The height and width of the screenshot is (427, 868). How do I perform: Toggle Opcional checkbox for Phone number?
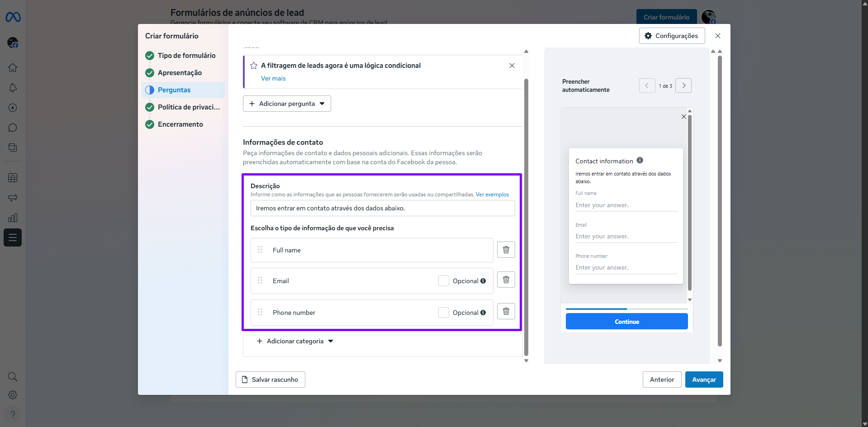pyautogui.click(x=443, y=313)
